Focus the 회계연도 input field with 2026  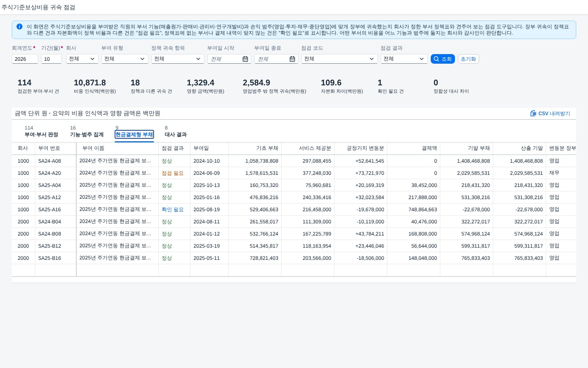(x=25, y=59)
